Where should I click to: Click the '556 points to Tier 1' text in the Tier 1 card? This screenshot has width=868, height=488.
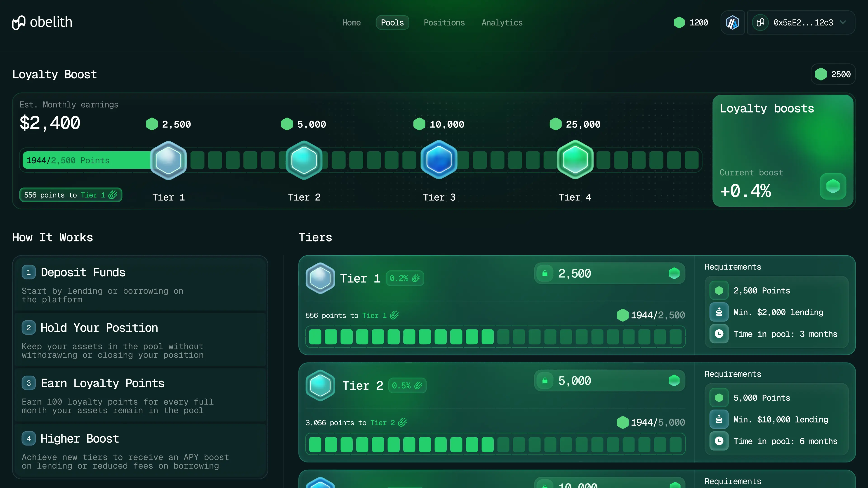[352, 316]
